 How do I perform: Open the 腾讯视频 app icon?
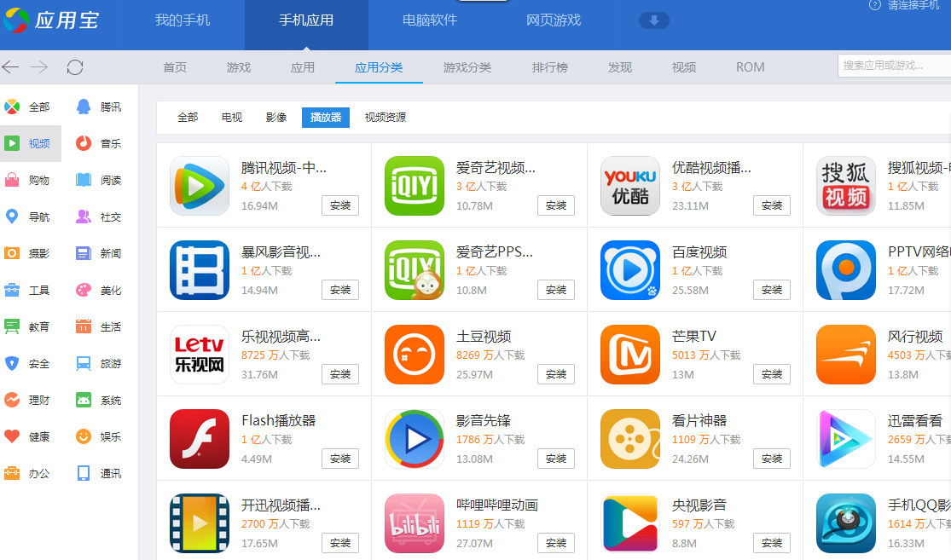(200, 186)
